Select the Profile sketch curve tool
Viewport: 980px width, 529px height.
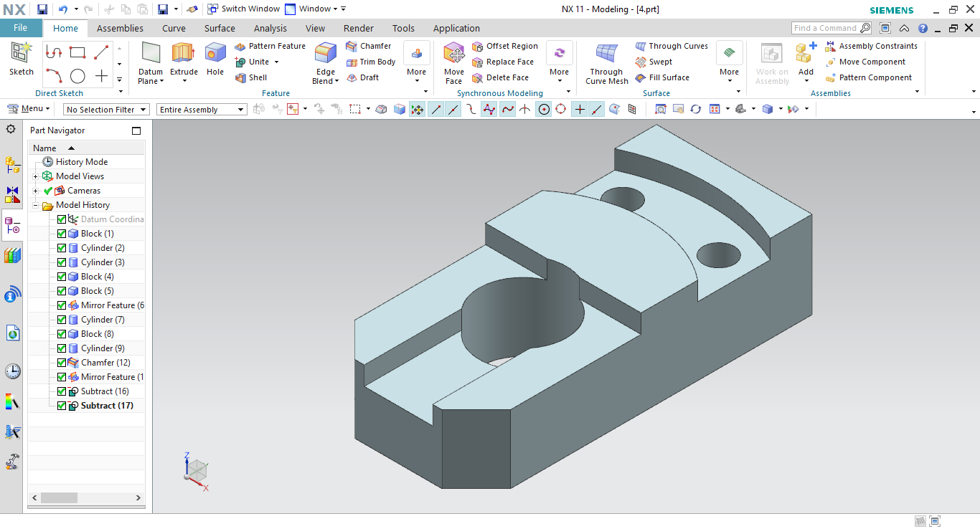coord(53,52)
